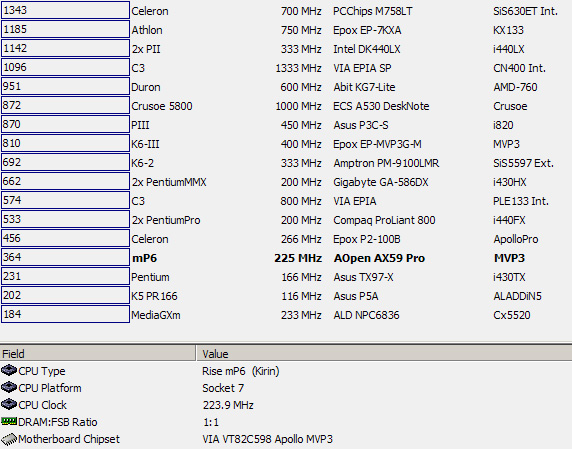
Task: Select the bold mP6 entry
Action: 144,258
